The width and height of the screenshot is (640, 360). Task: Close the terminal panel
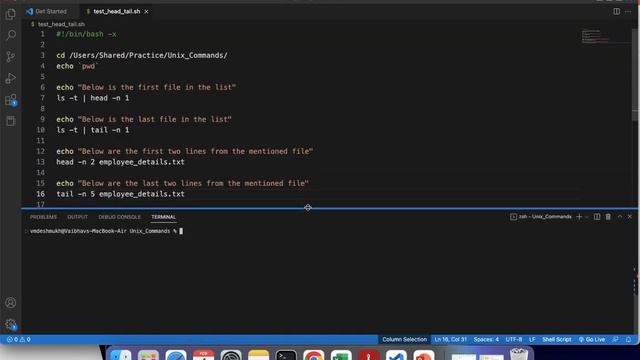(x=630, y=217)
